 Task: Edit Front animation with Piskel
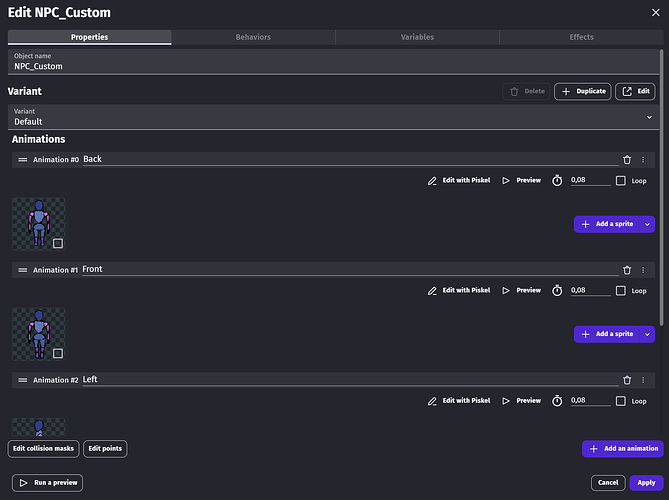click(x=459, y=291)
